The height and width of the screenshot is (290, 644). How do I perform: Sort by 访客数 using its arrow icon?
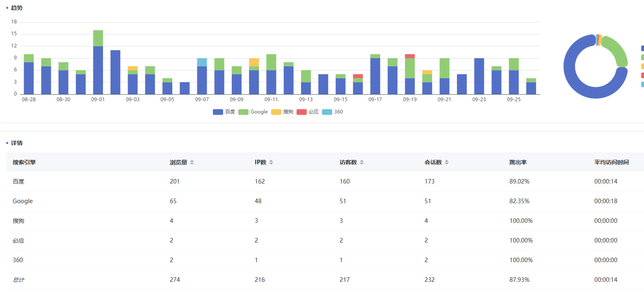362,163
